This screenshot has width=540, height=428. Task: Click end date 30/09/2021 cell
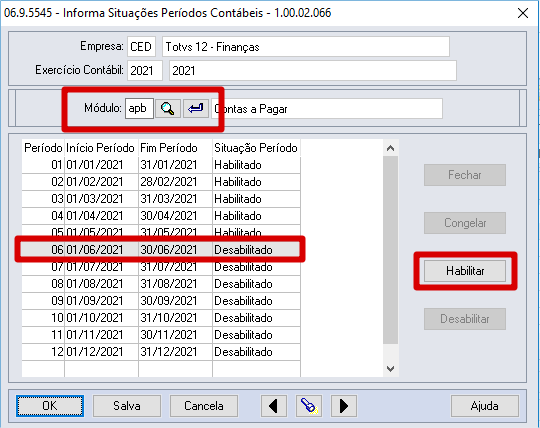tap(175, 301)
